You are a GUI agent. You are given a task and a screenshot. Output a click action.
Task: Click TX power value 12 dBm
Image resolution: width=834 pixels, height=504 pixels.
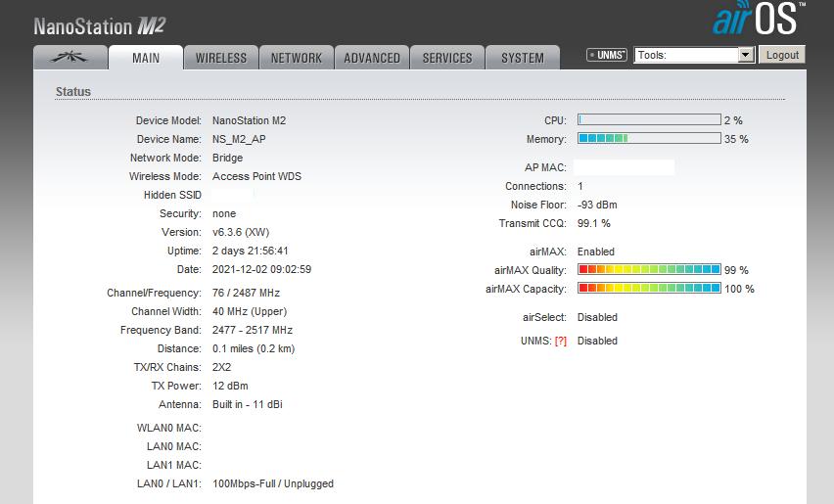tap(230, 386)
